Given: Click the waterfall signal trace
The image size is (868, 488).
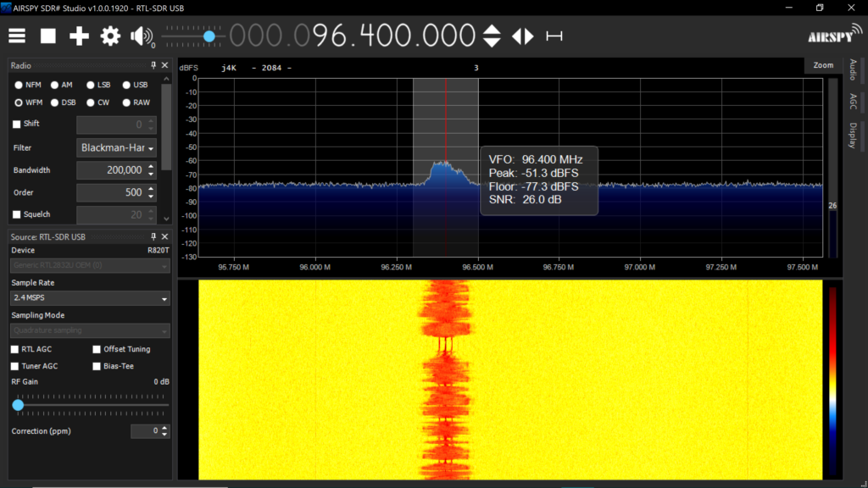Looking at the screenshot, I should pyautogui.click(x=446, y=380).
